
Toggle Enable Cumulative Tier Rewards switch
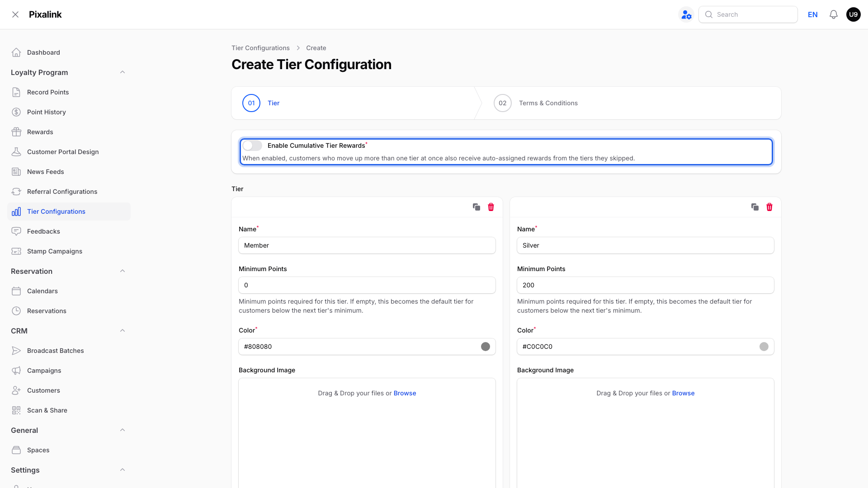252,145
